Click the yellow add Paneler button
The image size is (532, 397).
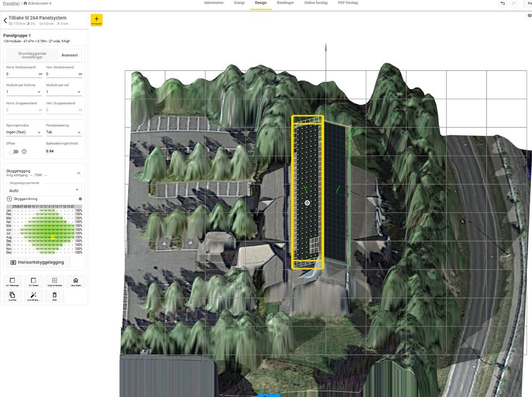coord(96,20)
